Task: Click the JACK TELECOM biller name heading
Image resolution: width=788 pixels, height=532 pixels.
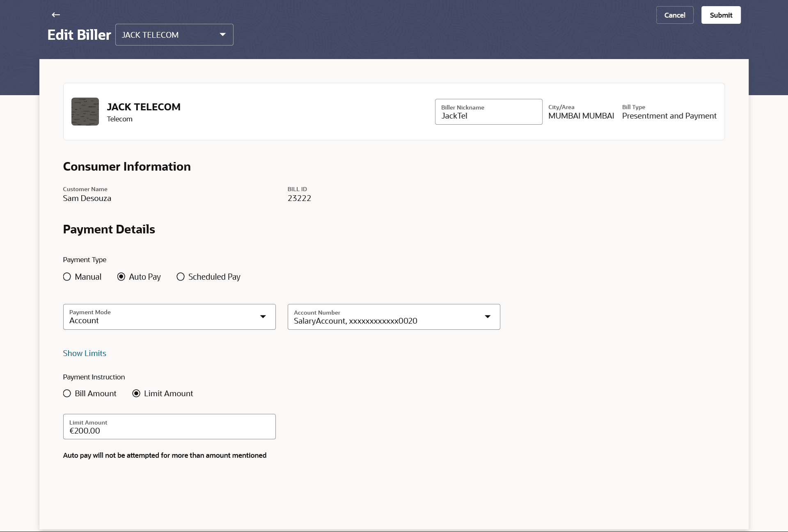Action: (x=144, y=107)
